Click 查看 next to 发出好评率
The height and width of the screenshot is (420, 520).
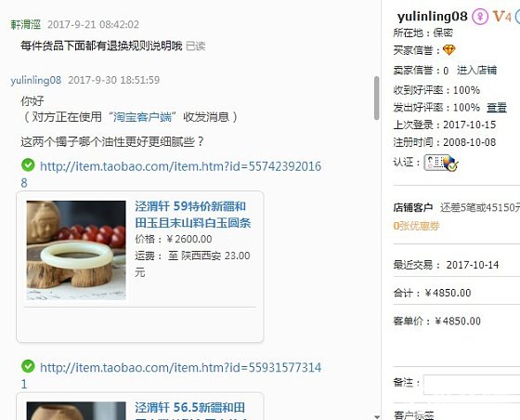(497, 108)
